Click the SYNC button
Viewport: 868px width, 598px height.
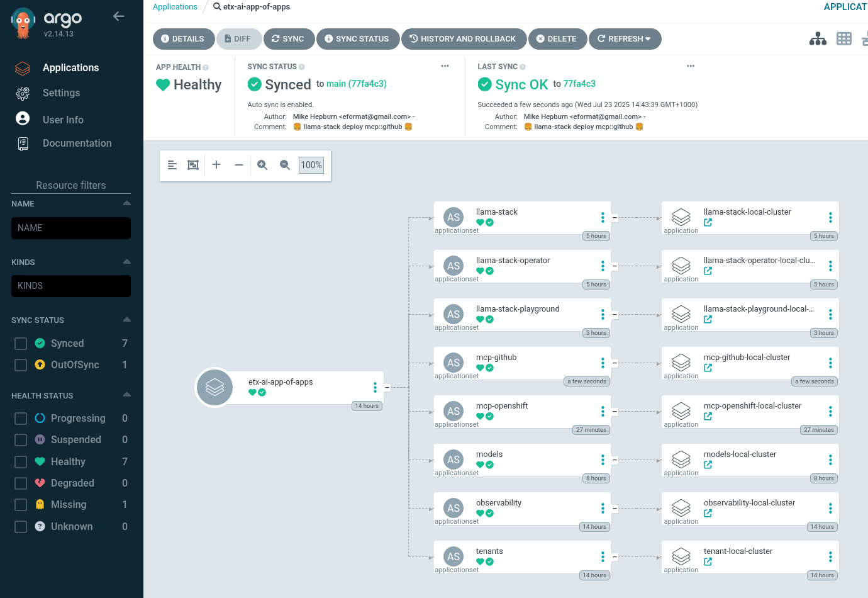(x=289, y=39)
